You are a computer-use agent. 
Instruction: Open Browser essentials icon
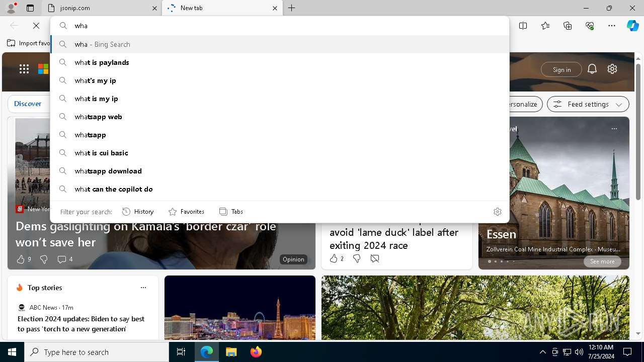click(x=590, y=26)
